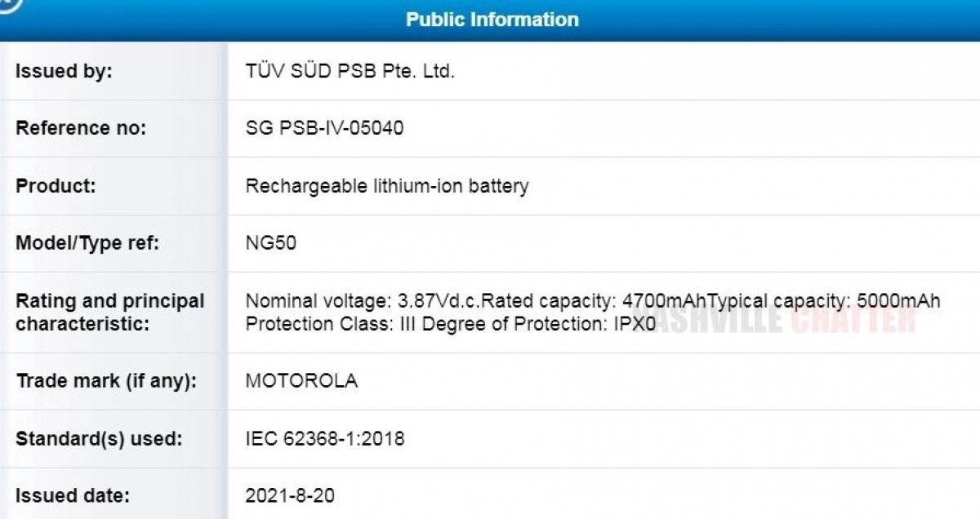
Task: Select the 'Issued by:' row label
Action: tap(64, 71)
